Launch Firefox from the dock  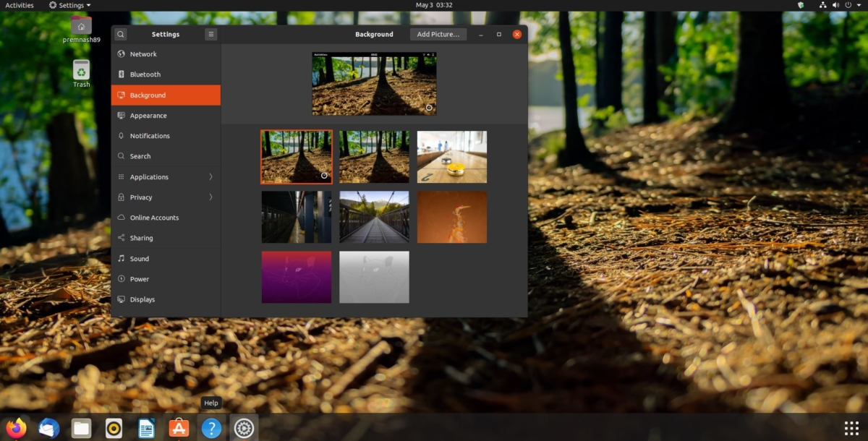point(15,427)
